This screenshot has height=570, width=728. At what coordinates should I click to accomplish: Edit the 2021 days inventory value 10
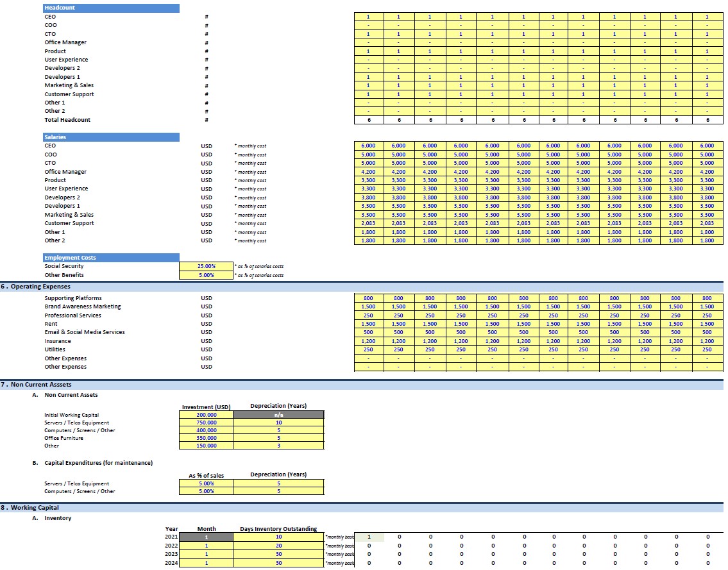278,537
